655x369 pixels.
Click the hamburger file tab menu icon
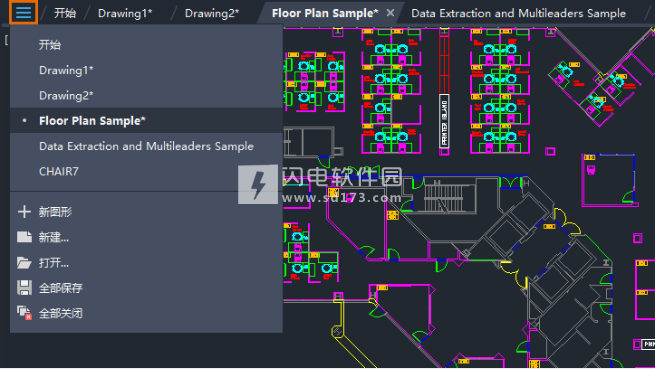coord(23,13)
